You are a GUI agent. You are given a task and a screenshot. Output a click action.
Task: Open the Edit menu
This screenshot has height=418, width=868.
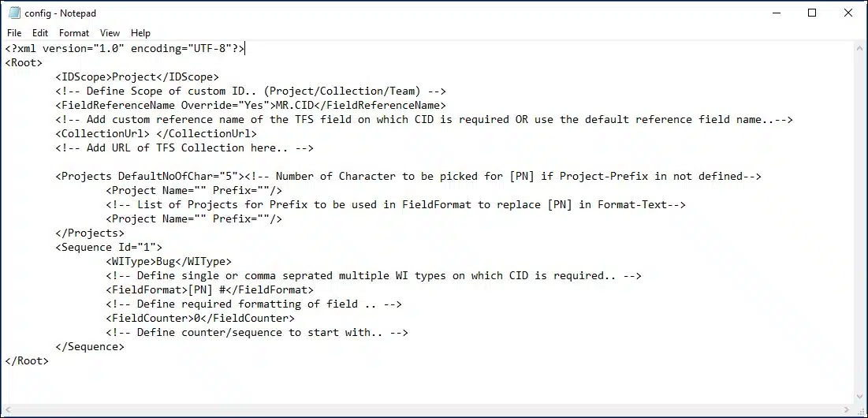pos(40,33)
